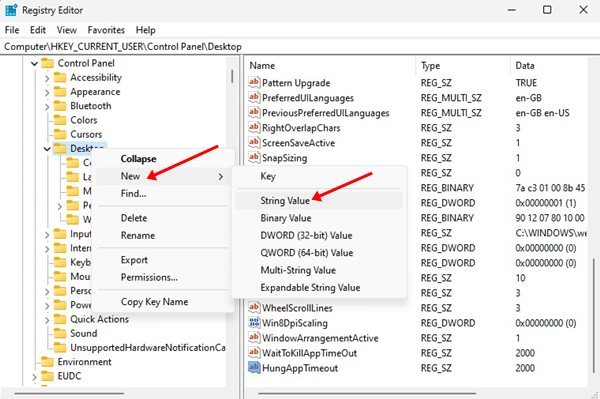
Task: Open the Favorites menu
Action: [106, 30]
